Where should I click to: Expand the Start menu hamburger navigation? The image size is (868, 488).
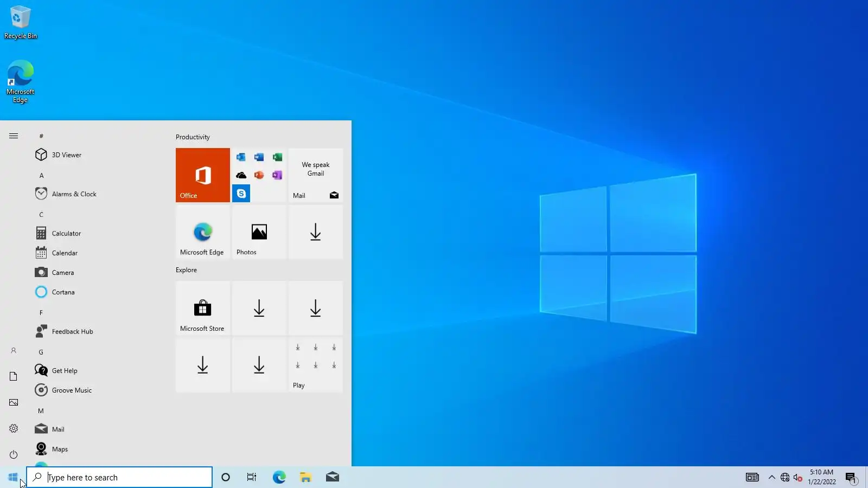pos(14,136)
